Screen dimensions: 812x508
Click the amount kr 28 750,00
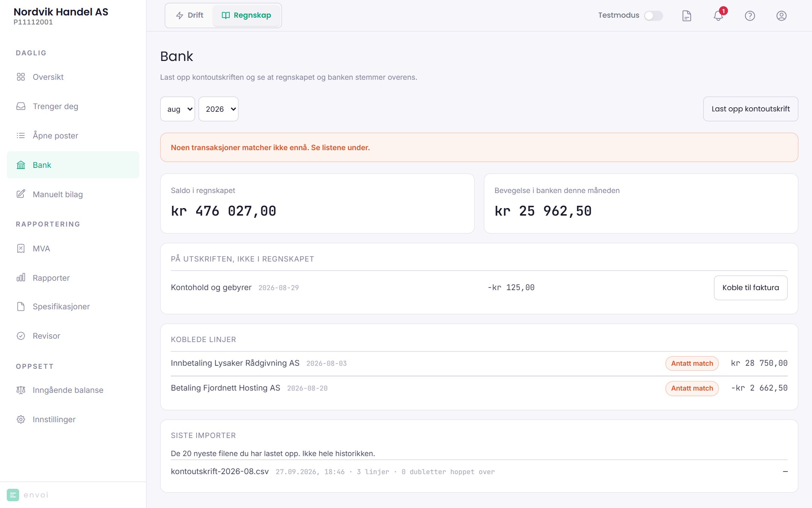click(x=759, y=364)
